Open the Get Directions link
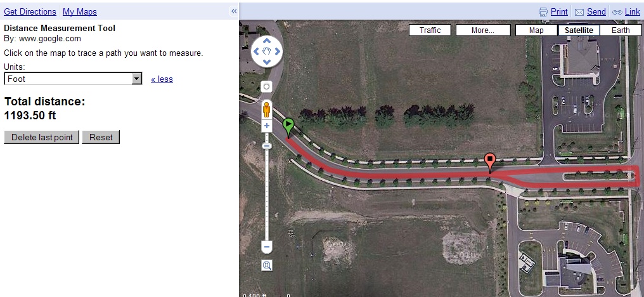The height and width of the screenshot is (297, 644). click(x=30, y=11)
